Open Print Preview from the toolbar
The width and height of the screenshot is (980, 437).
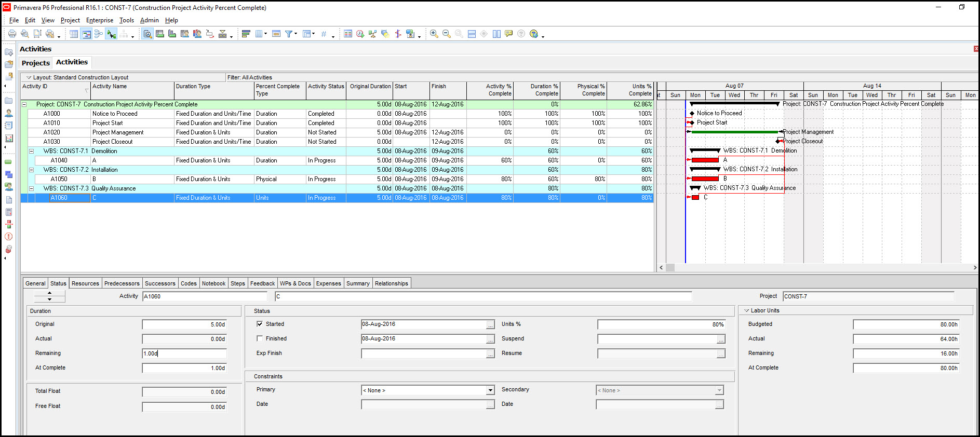pos(24,34)
